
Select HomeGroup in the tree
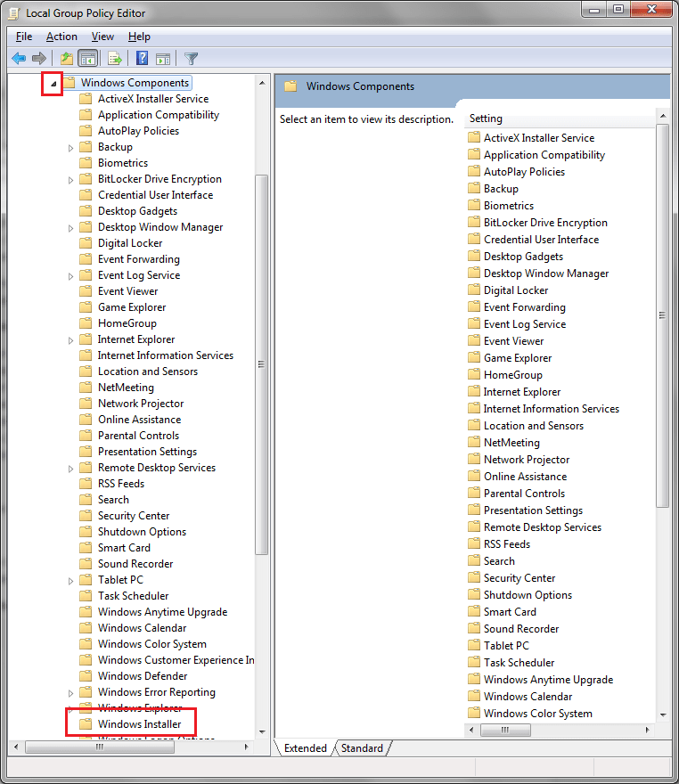click(127, 323)
